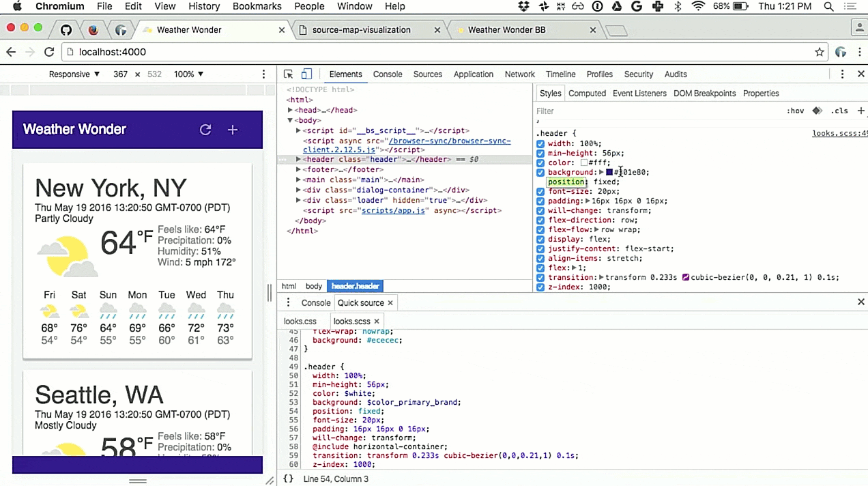Open the Responsive device dropdown
This screenshot has width=868, height=486.
click(x=74, y=74)
